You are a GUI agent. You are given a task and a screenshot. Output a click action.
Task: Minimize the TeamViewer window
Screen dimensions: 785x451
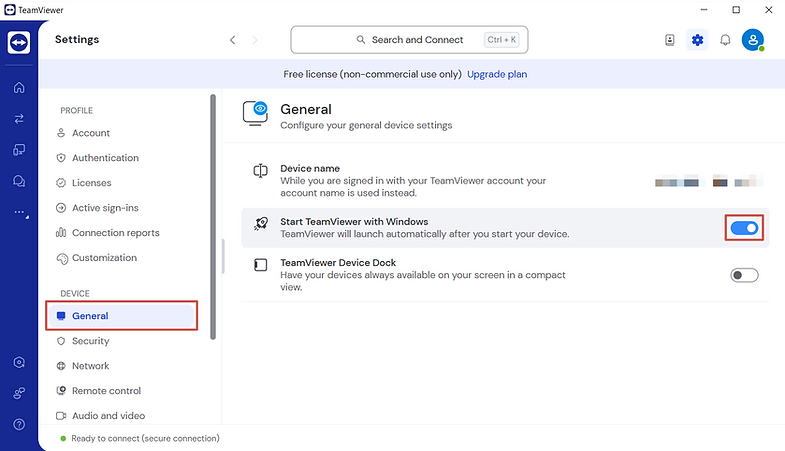(704, 10)
